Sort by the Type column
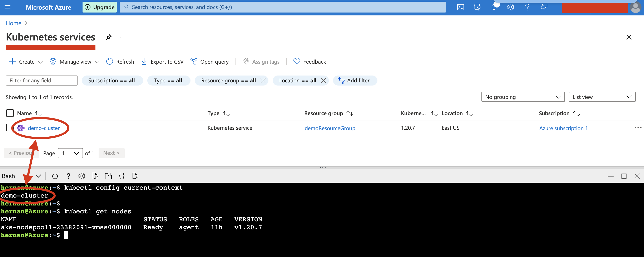644x257 pixels. pyautogui.click(x=218, y=113)
